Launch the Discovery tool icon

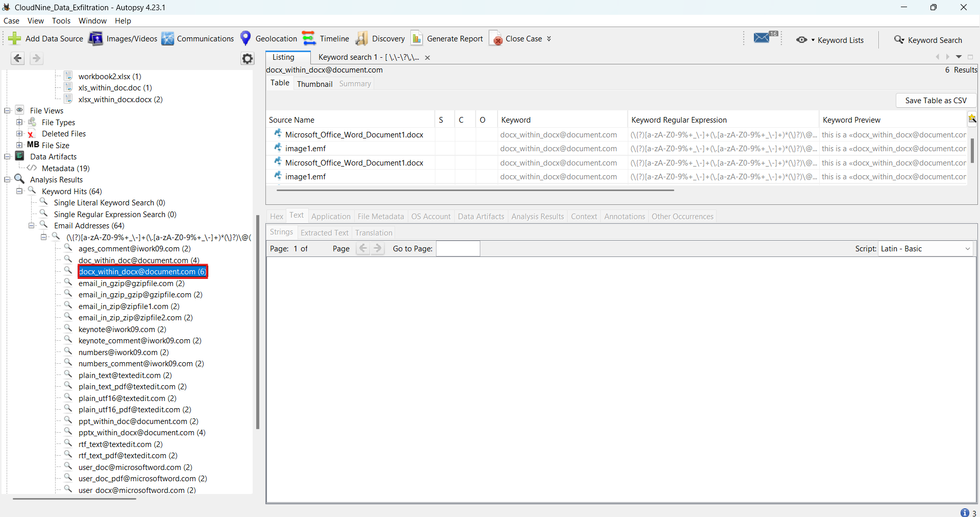pyautogui.click(x=362, y=39)
